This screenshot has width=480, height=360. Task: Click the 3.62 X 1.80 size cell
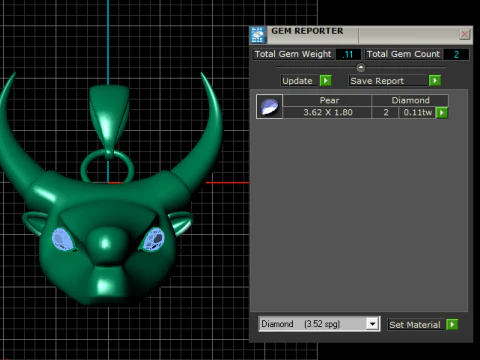327,112
